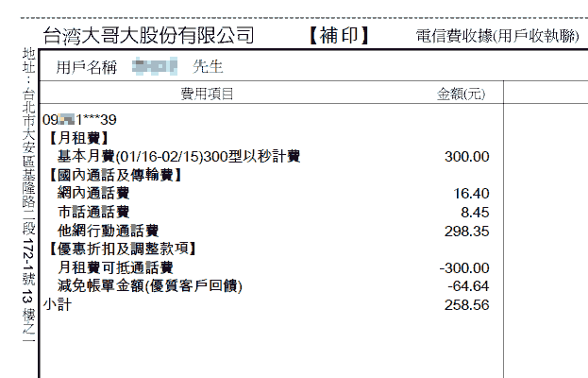Click the 【月租費】 section heading
The image size is (588, 378).
pos(79,138)
